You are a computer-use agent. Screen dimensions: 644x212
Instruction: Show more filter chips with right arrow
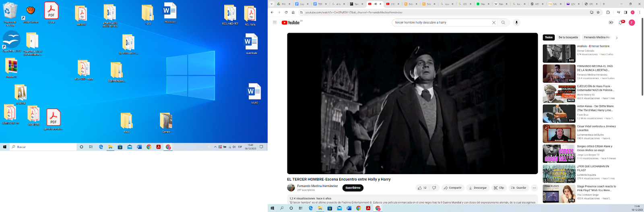pyautogui.click(x=617, y=37)
